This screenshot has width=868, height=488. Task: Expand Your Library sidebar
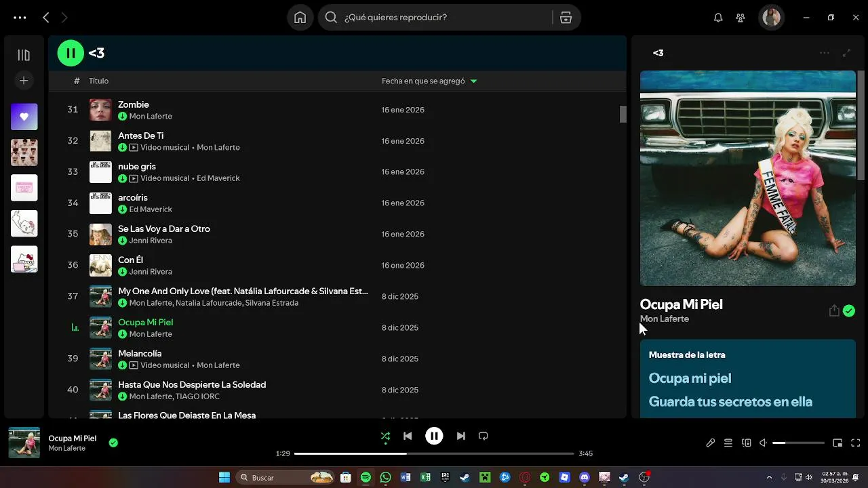pyautogui.click(x=24, y=55)
